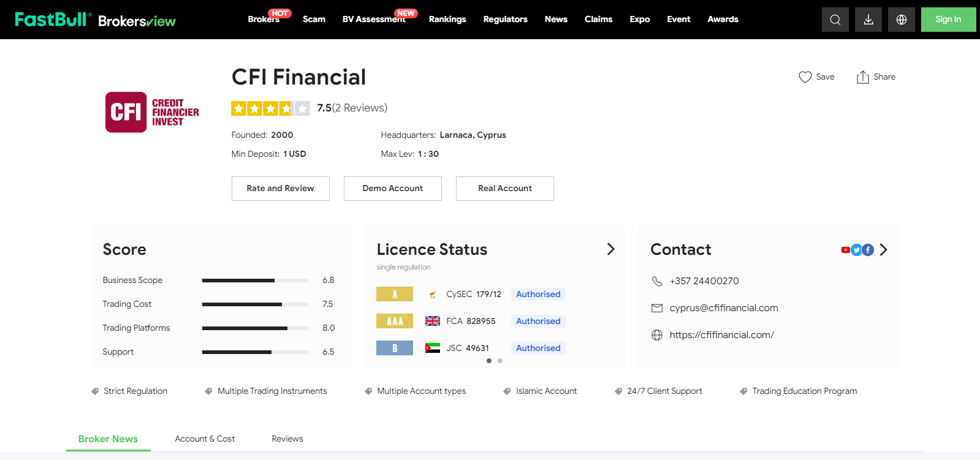The image size is (980, 460).
Task: Click the FastBull BrokersView logo
Action: (x=95, y=20)
